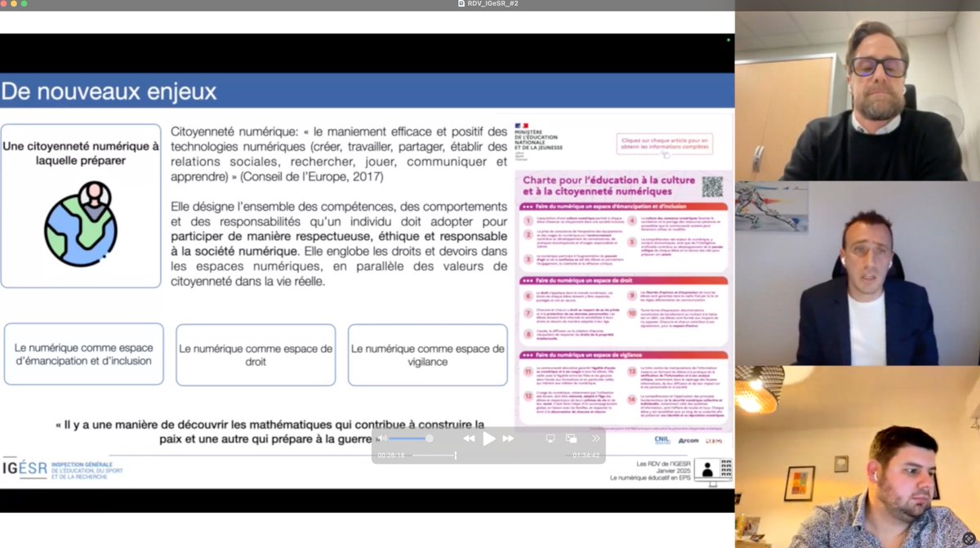Click the quote about discovering mathematics
Screen dimensions: 980x548
269,431
